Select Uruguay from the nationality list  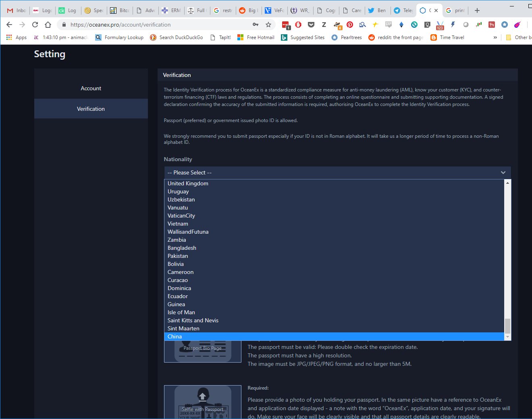point(334,191)
